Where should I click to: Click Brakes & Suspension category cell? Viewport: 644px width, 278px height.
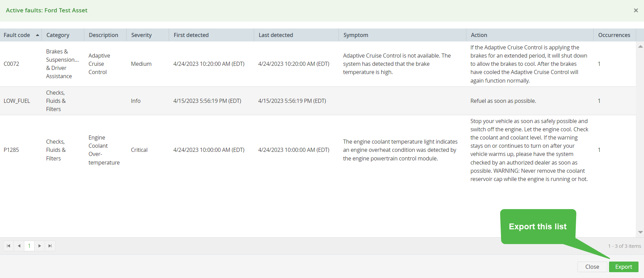(x=62, y=64)
